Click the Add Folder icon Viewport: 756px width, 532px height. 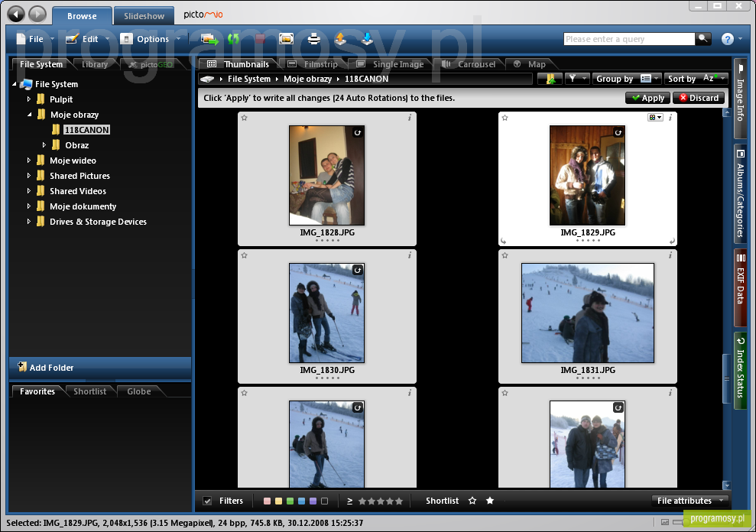[x=22, y=367]
